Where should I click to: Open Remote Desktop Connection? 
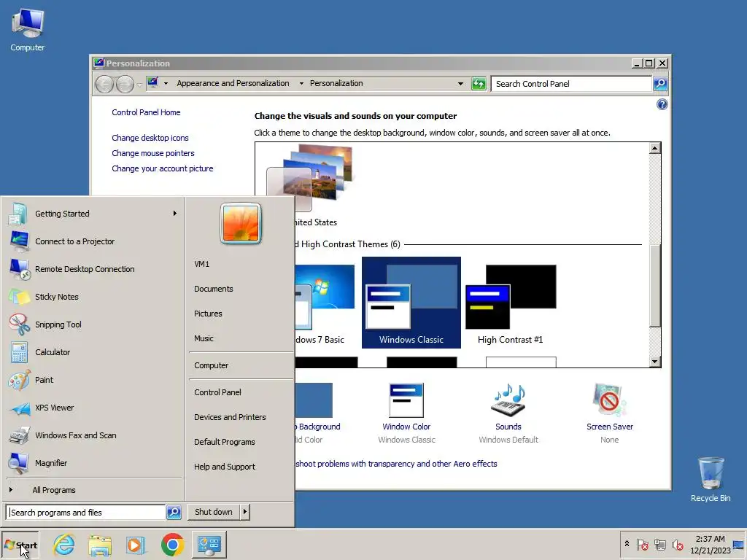click(93, 269)
